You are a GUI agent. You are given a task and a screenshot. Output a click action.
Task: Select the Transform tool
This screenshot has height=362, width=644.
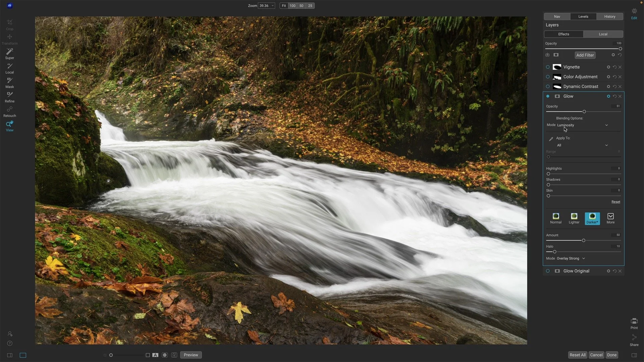tap(9, 39)
